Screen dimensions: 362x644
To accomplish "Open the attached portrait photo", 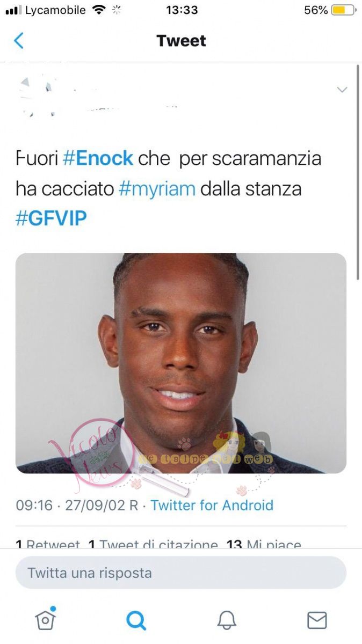I will coord(181,363).
